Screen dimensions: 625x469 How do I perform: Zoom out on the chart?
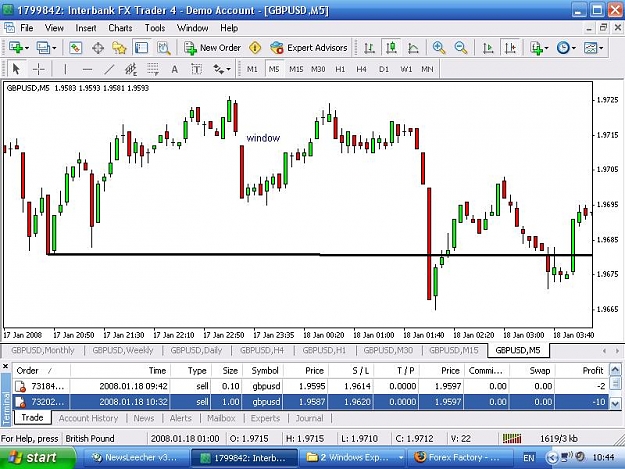tap(461, 48)
